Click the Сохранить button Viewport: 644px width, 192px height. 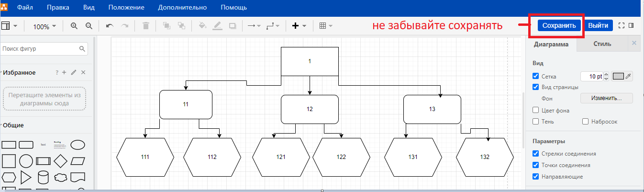(x=559, y=25)
